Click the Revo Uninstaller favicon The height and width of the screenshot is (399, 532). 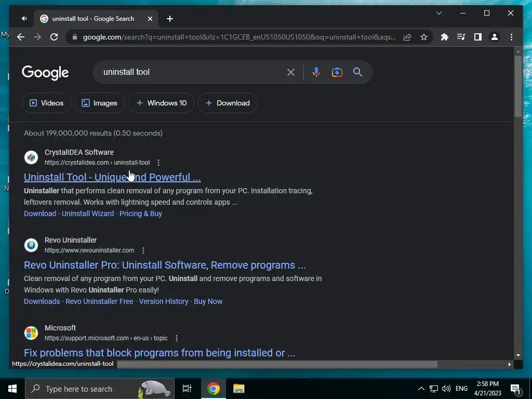(31, 245)
